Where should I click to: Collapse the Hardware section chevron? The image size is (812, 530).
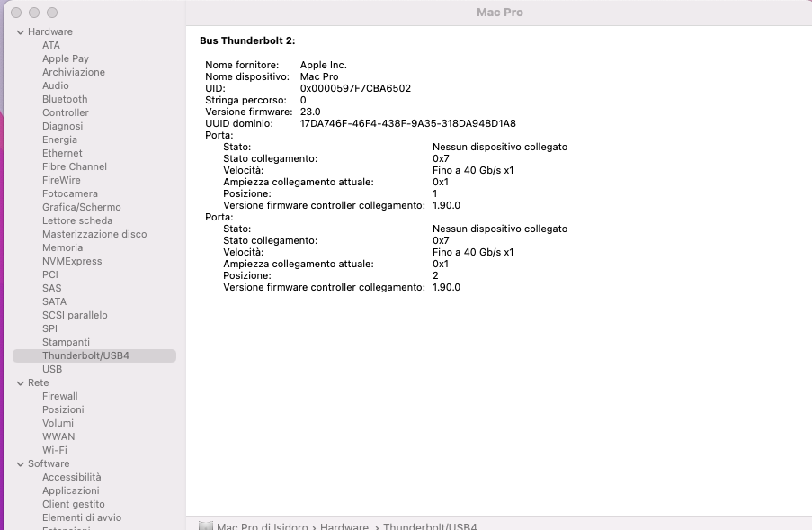20,32
